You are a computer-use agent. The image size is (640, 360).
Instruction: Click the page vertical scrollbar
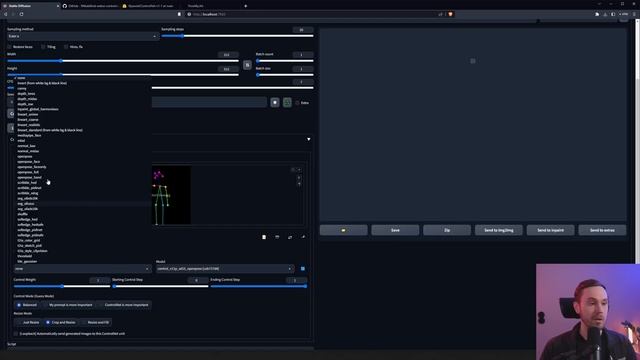[638, 49]
